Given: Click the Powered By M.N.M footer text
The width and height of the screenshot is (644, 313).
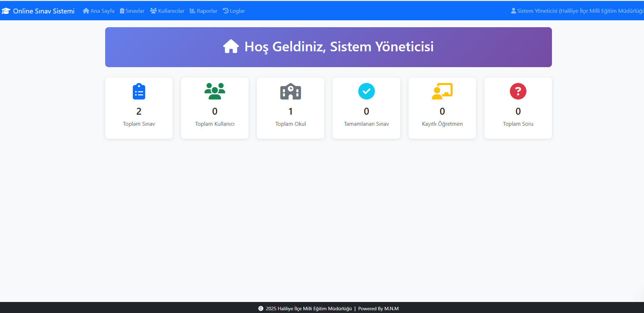Looking at the screenshot, I should pyautogui.click(x=378, y=309).
